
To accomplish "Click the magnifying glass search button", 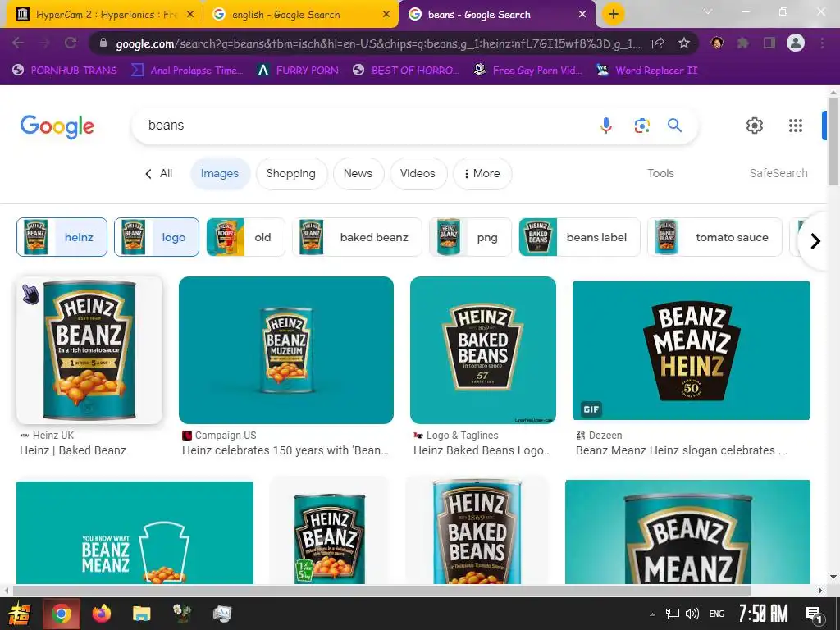I will point(674,126).
